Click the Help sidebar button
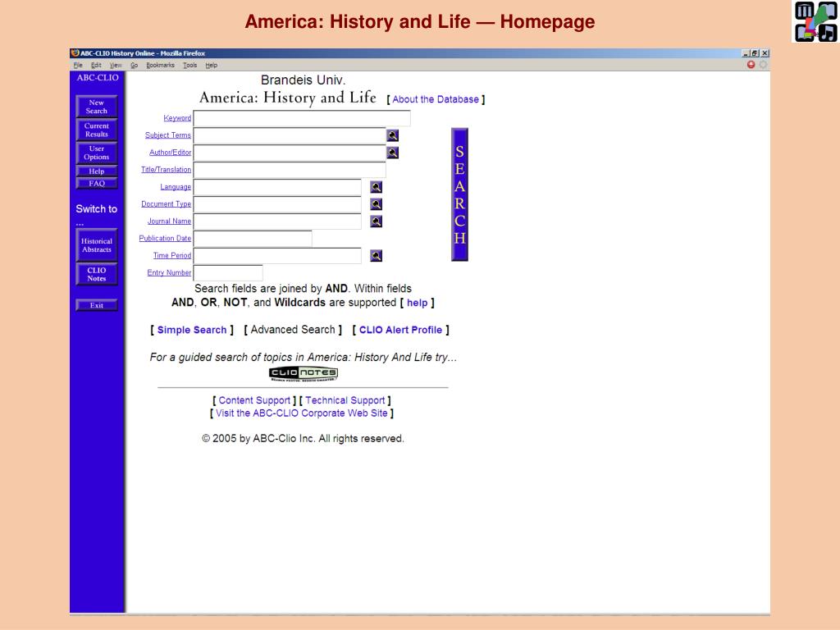Viewport: 840px width, 630px height. coord(97,171)
